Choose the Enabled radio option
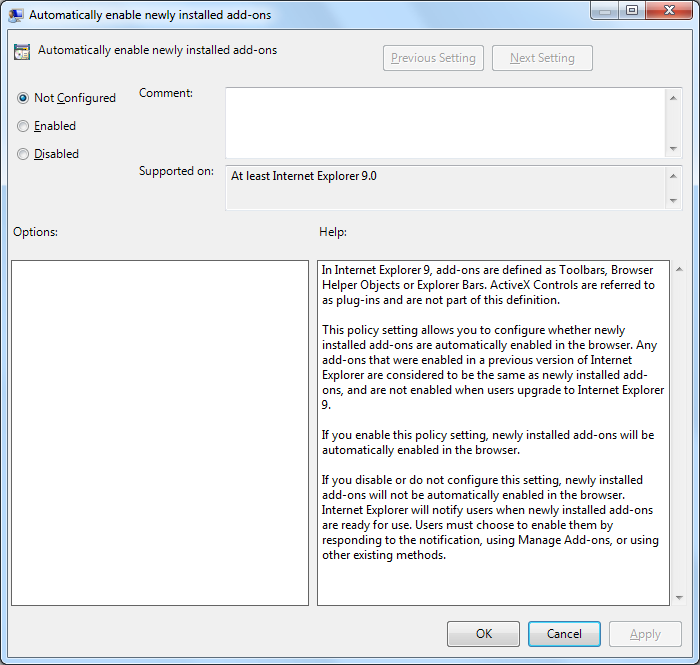Image resolution: width=700 pixels, height=665 pixels. [x=23, y=126]
